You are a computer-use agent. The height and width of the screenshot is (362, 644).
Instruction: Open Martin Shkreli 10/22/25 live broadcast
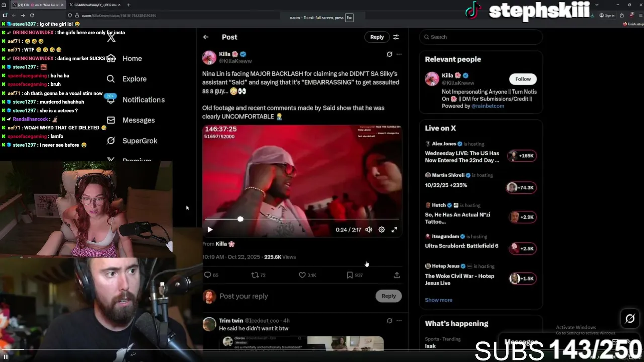point(446,185)
